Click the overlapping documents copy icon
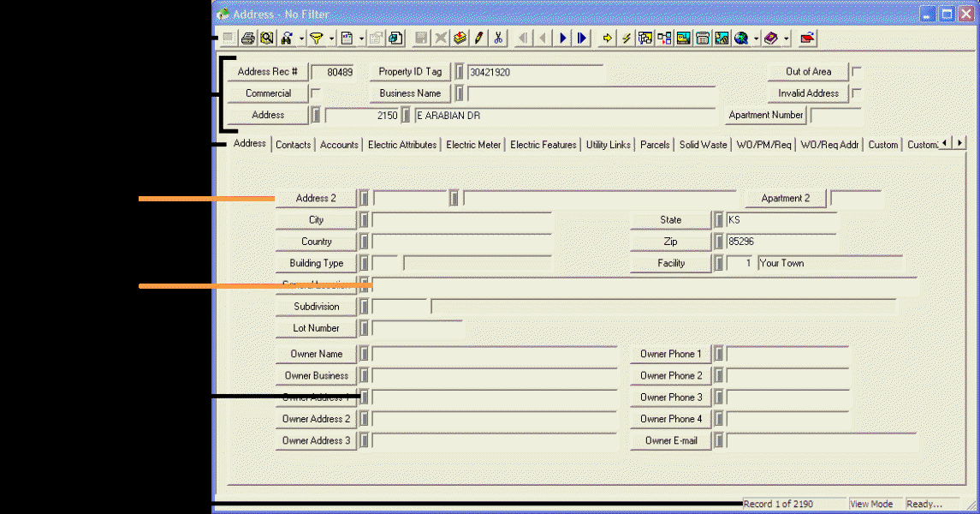Screen dimensions: 980x514 pyautogui.click(x=395, y=39)
